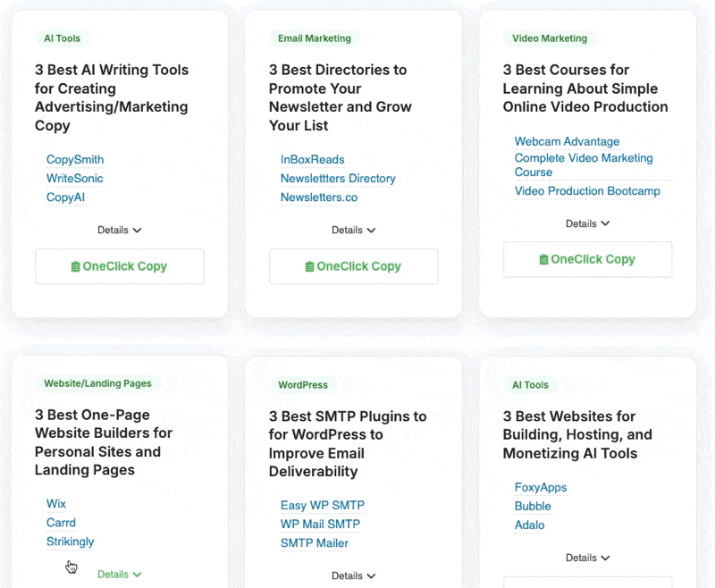Expand Details under AI Writing Tools list
Screen dimensions: 715x588
tap(120, 230)
